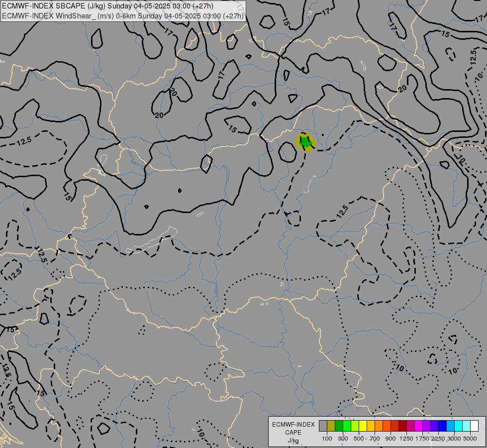
Task: Select the lime yellow-green legend swatch
Action: pos(355,426)
